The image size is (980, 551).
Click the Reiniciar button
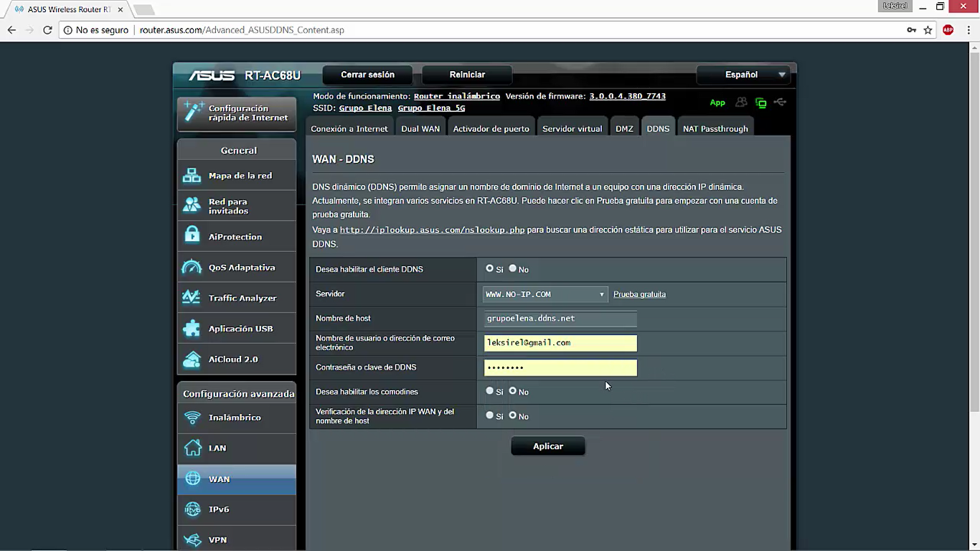coord(467,75)
